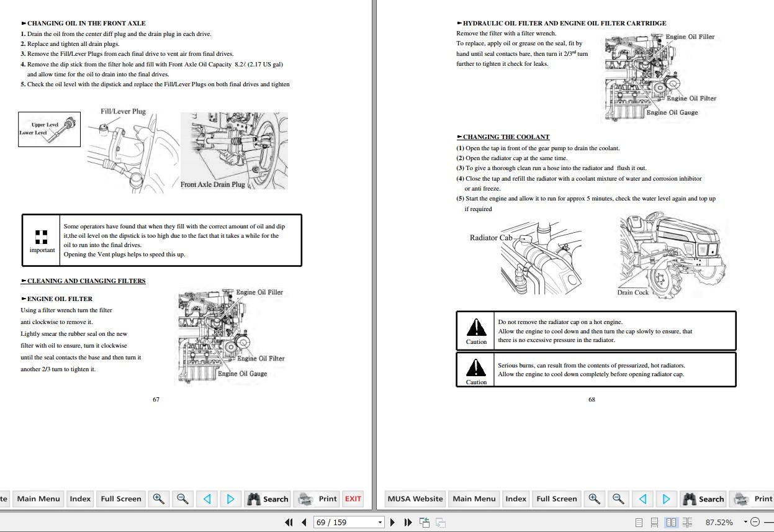This screenshot has width=774, height=532.
Task: Go to next page in the bottom navigation bar
Action: pos(392,522)
